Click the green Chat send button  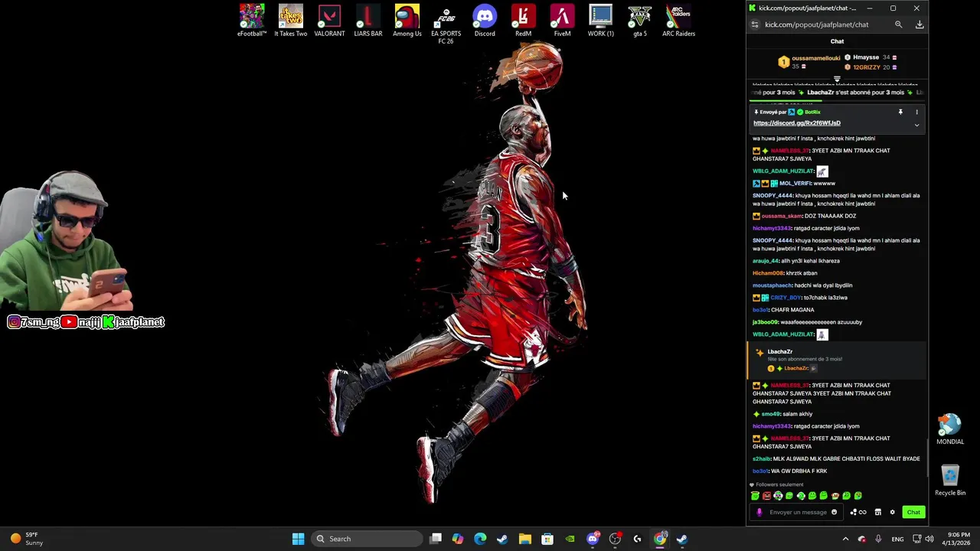point(913,512)
